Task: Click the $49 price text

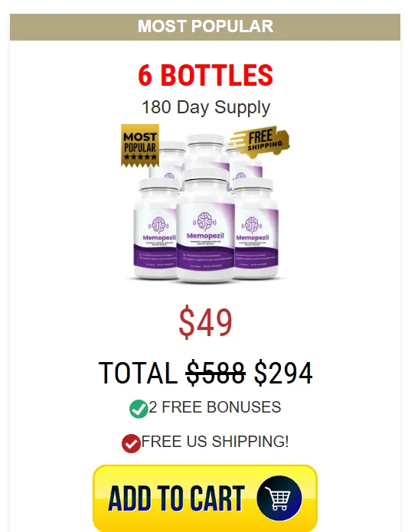Action: [205, 322]
